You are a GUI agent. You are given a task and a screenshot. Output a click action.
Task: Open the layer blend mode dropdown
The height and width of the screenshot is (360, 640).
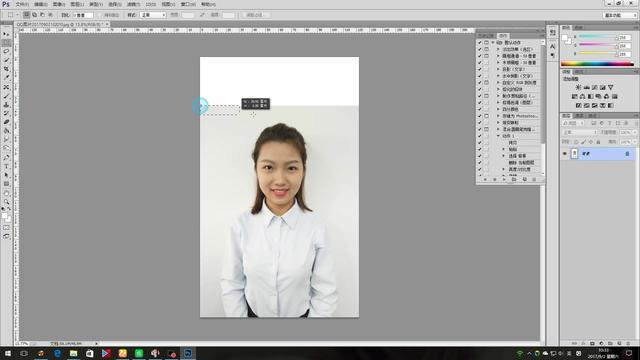(579, 132)
